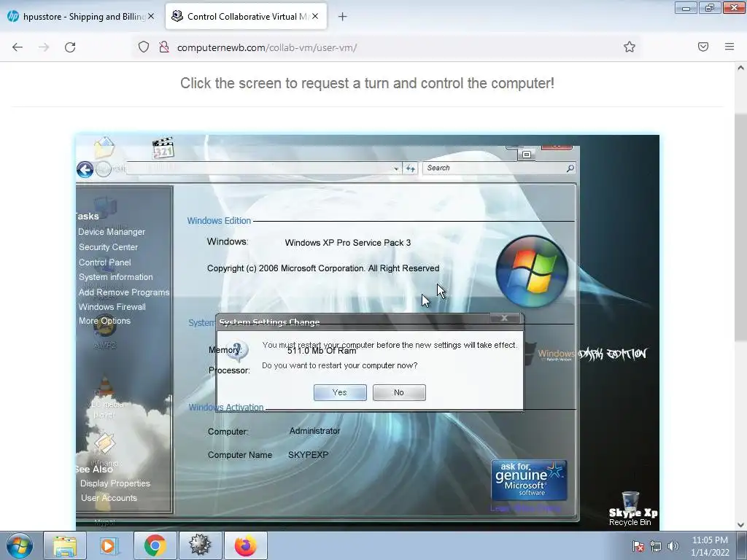Click Windows XP Pro Service Pack 3 text
The width and height of the screenshot is (747, 560).
[348, 243]
